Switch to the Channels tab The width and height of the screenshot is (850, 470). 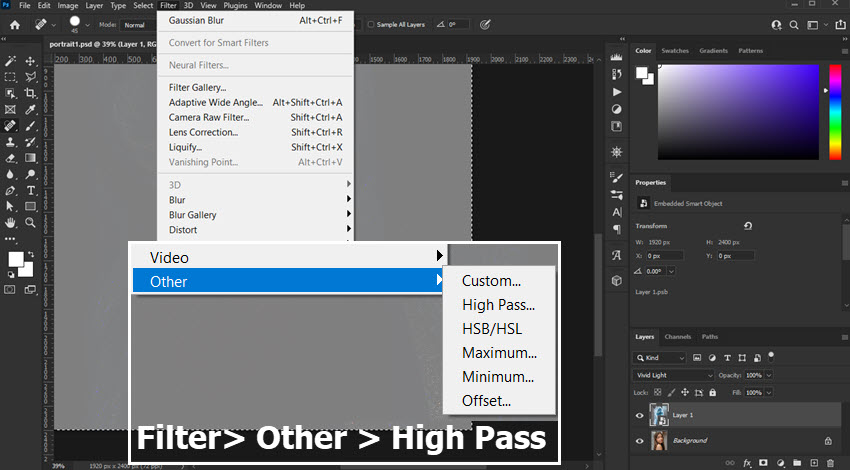[678, 337]
